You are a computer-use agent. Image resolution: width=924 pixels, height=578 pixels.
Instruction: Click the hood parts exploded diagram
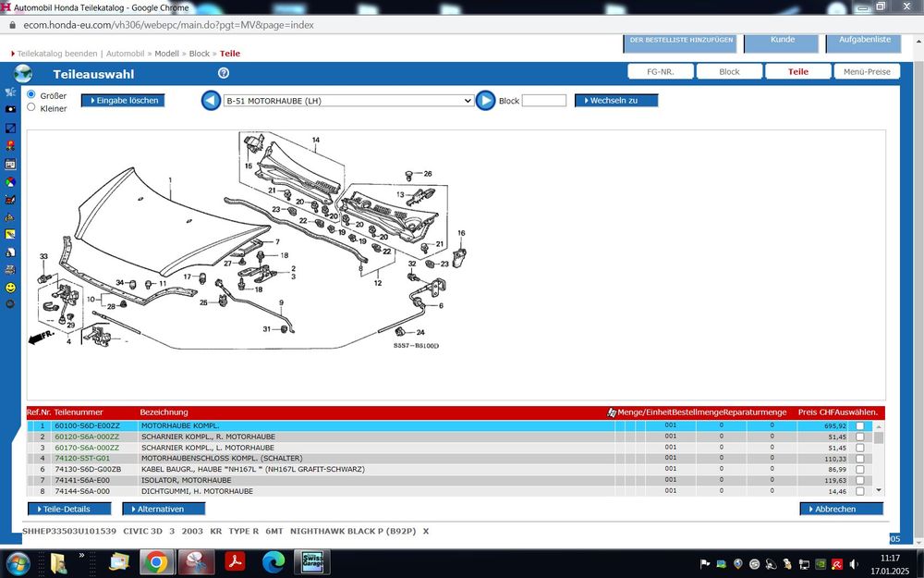(248, 240)
